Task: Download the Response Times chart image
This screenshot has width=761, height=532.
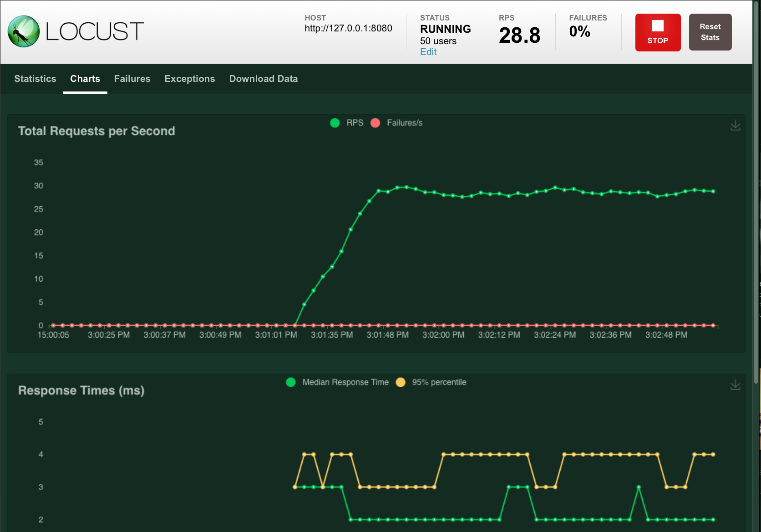Action: tap(735, 385)
